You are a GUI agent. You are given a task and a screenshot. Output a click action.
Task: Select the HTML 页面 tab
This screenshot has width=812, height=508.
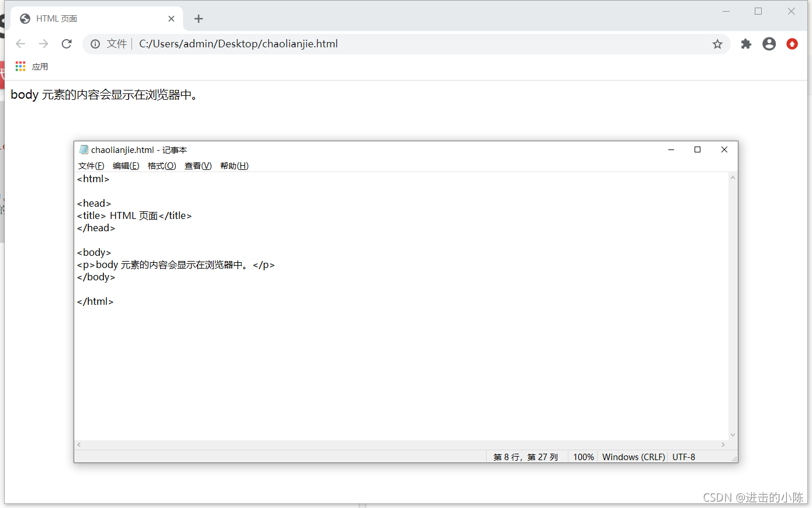[x=96, y=19]
